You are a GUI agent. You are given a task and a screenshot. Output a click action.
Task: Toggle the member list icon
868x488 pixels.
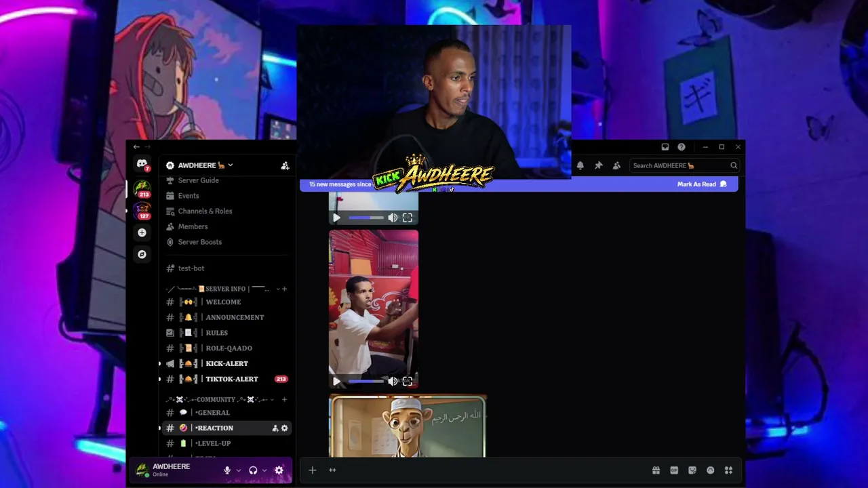pos(616,165)
